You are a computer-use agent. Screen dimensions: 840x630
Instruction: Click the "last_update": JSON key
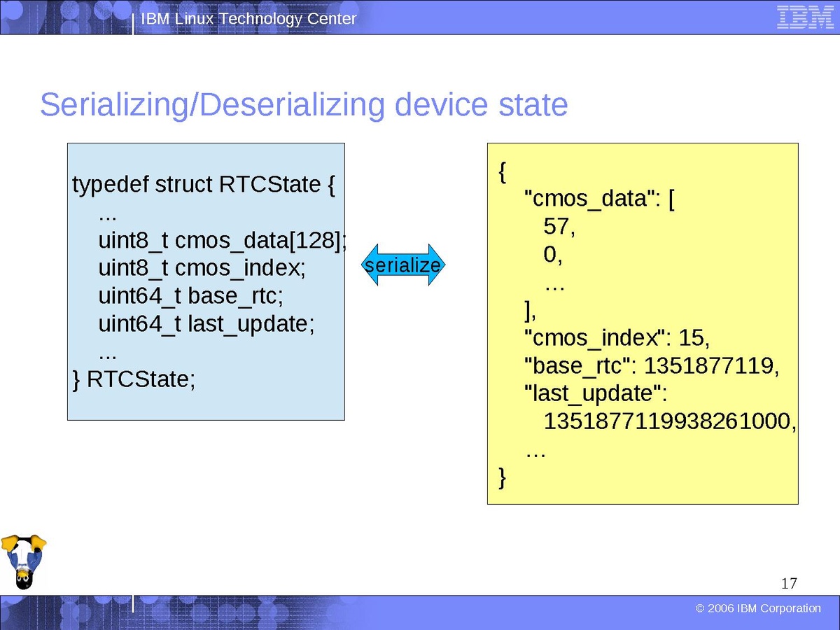[596, 394]
